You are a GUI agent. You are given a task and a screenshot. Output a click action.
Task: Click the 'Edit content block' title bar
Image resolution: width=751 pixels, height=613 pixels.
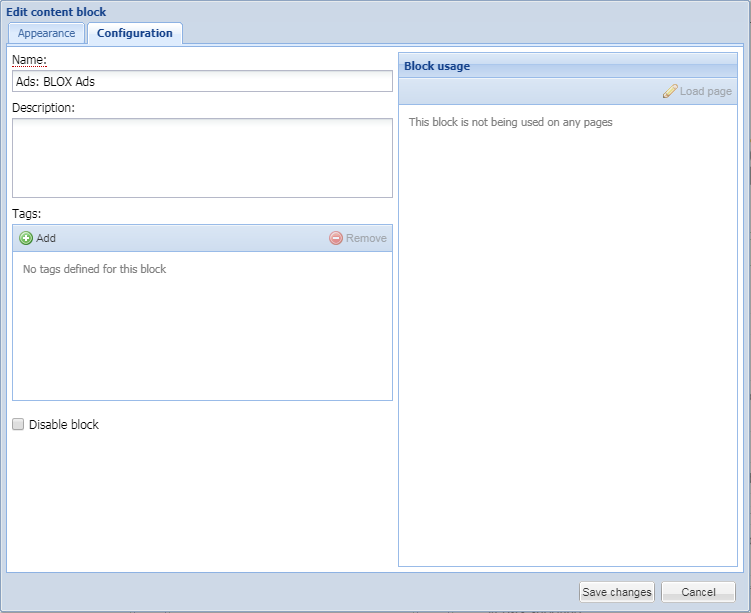click(56, 12)
